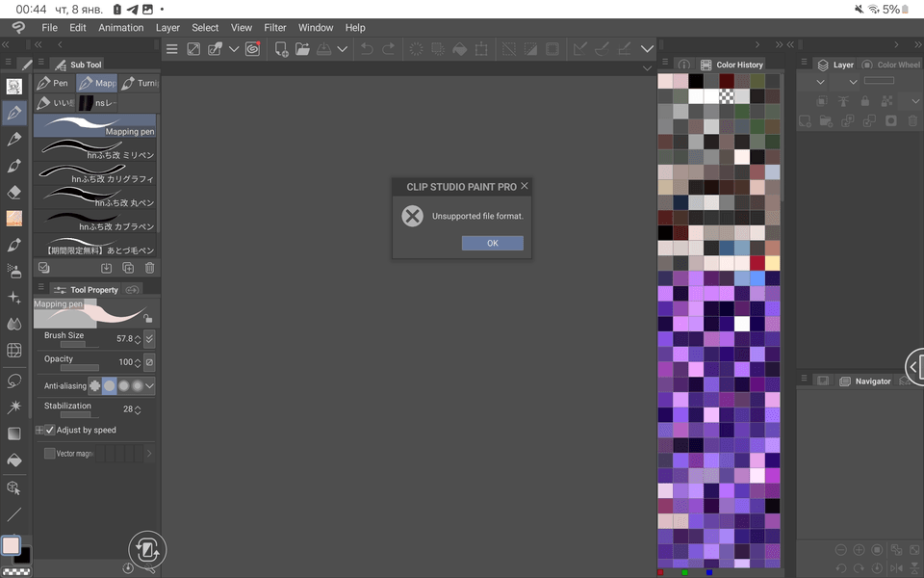
Task: Enable the Vector magnet checkbox
Action: coord(50,454)
